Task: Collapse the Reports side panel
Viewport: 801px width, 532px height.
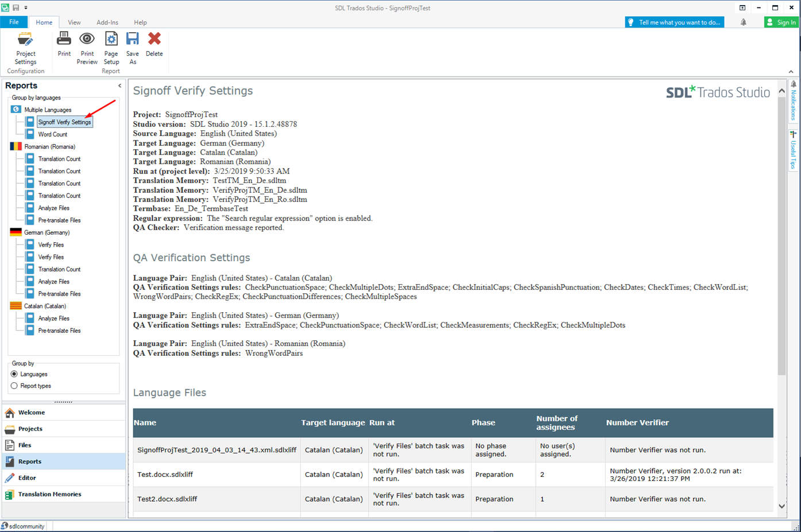Action: click(119, 86)
